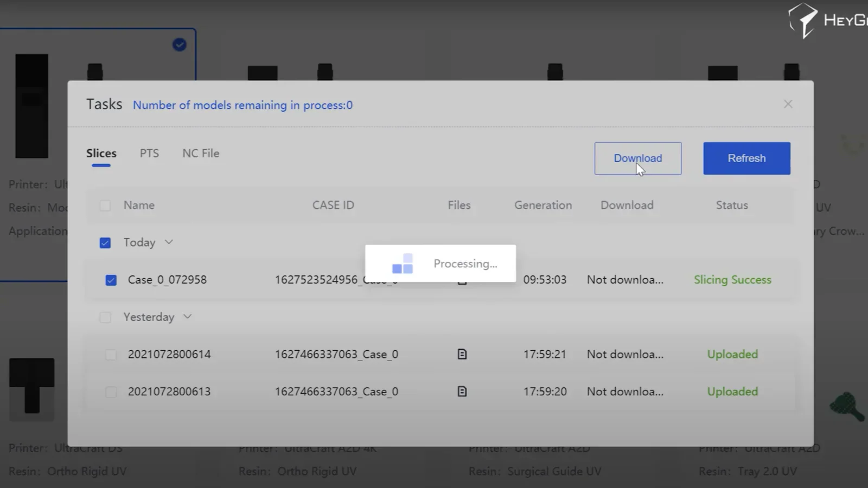Click the Download button

click(x=638, y=158)
